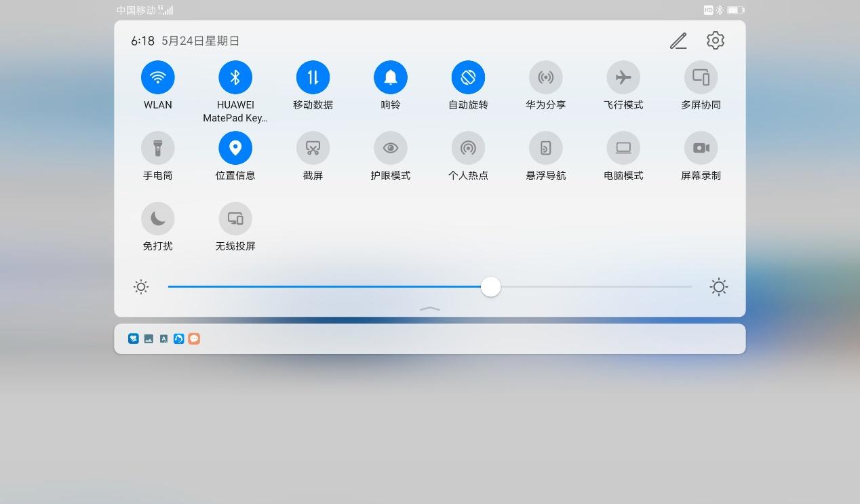Enable 华为分享 Huawei Share
The image size is (860, 504).
tap(546, 77)
